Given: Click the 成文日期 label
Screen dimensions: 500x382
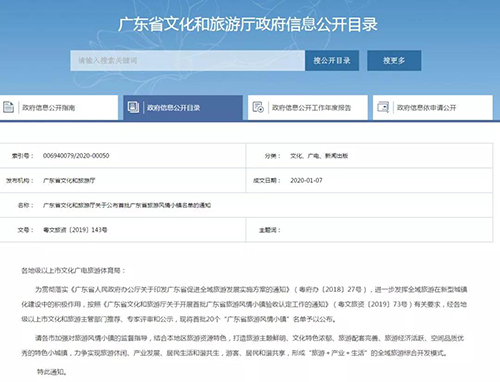Looking at the screenshot, I should [x=267, y=181].
